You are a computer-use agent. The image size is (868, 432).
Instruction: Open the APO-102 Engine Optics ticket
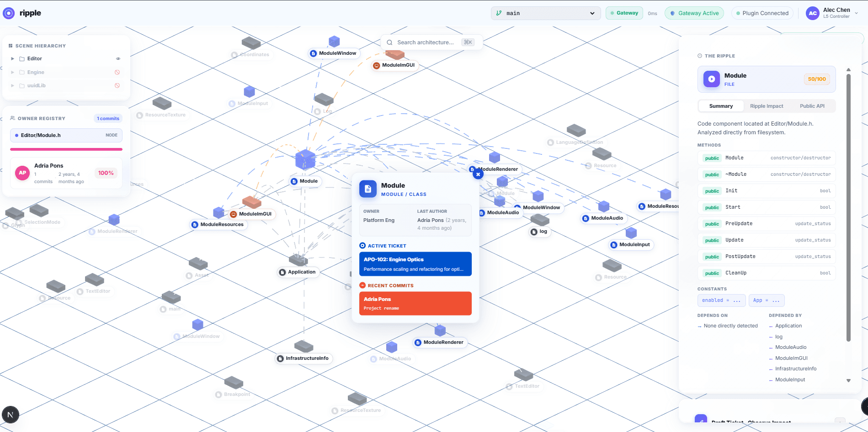pyautogui.click(x=415, y=264)
